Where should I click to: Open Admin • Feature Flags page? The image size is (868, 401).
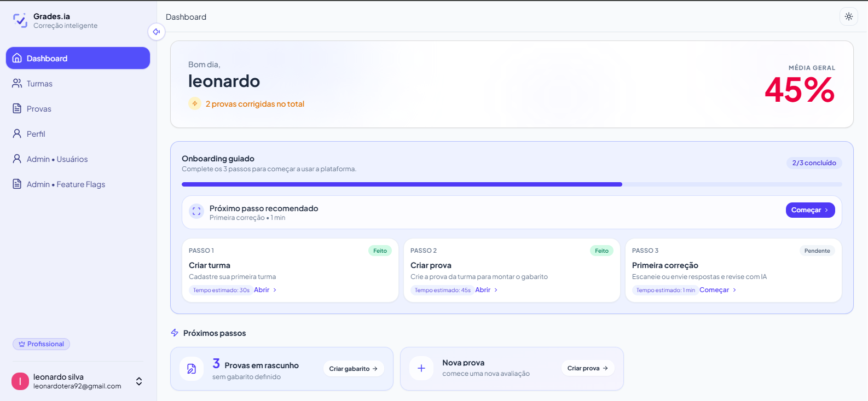[78, 184]
